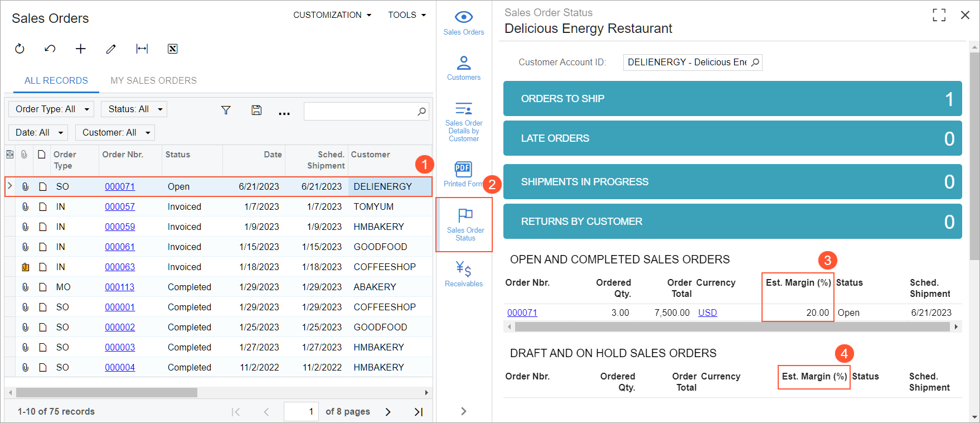Click the Sales Orders grid horizontal scrollbar
This screenshot has height=423, width=980.
tap(106, 393)
